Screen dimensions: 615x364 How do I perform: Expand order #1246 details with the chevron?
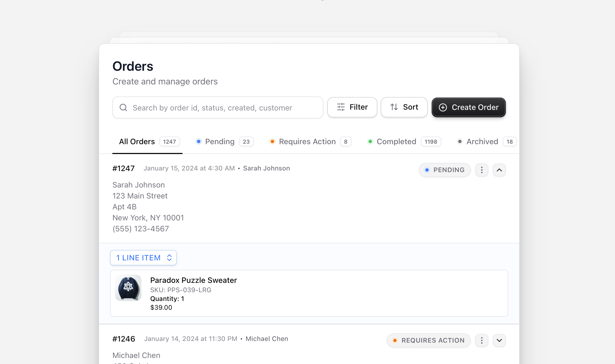click(x=499, y=340)
